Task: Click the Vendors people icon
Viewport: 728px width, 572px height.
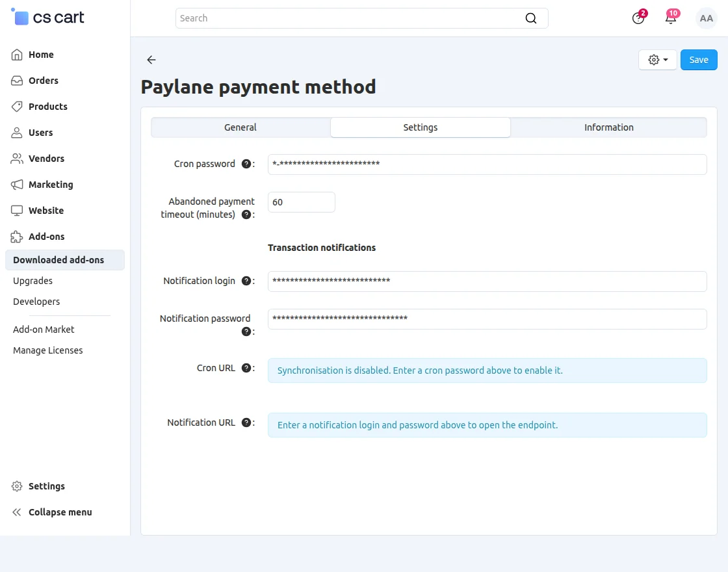Action: pyautogui.click(x=17, y=159)
